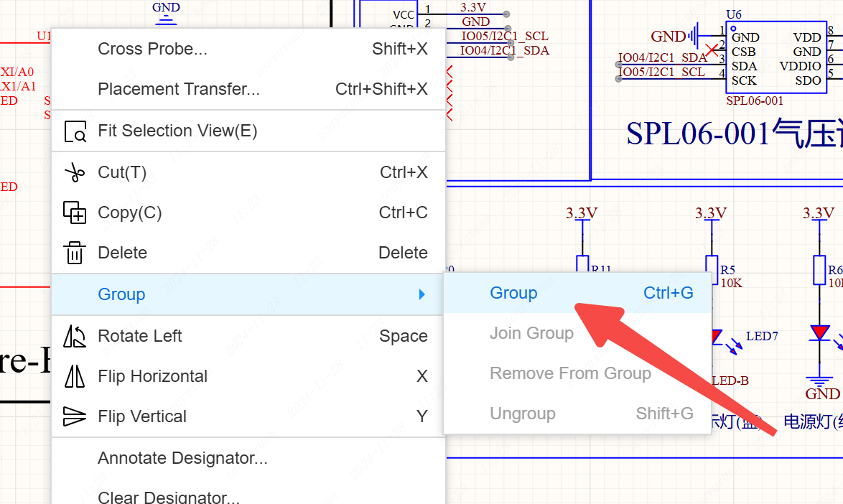843x504 pixels.
Task: Click the Fit Selection View magnifier icon
Action: [75, 131]
